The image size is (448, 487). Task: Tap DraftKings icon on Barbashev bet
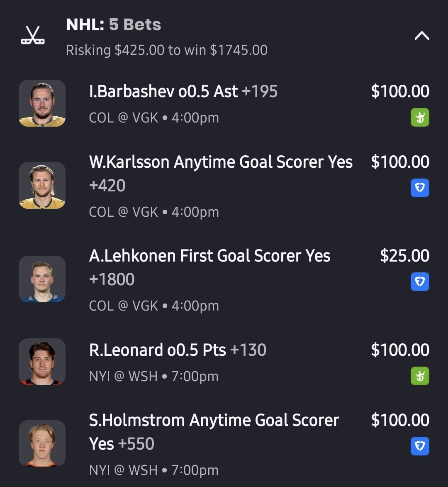420,117
